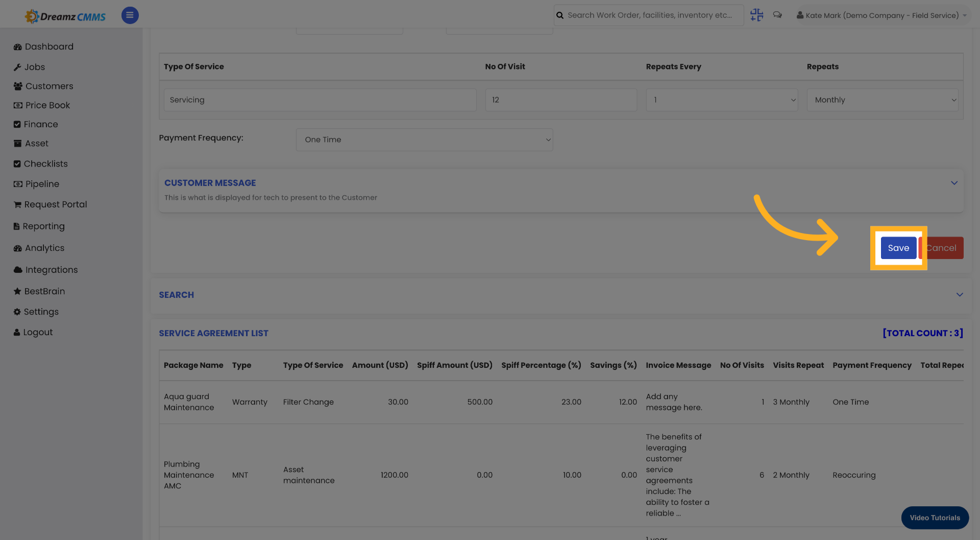Click the Settings gear icon
The image size is (980, 540).
coord(17,312)
